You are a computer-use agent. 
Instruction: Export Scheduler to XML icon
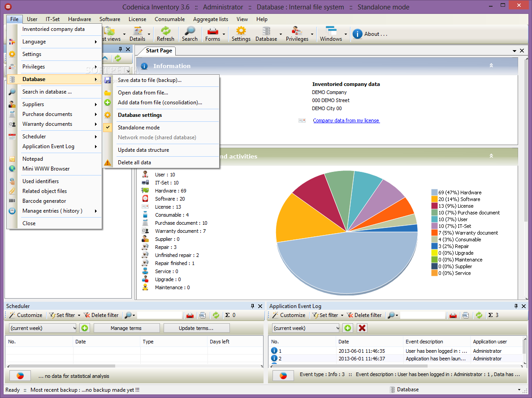point(203,315)
